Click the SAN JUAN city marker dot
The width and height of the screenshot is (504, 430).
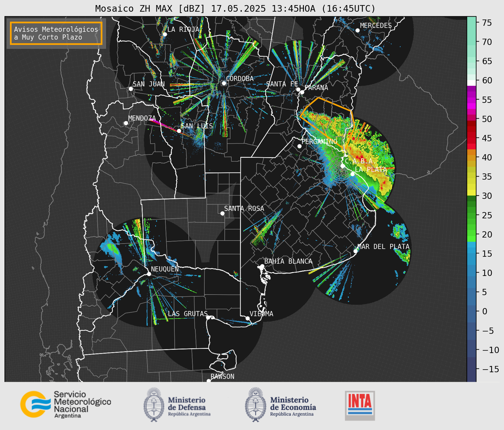point(131,89)
